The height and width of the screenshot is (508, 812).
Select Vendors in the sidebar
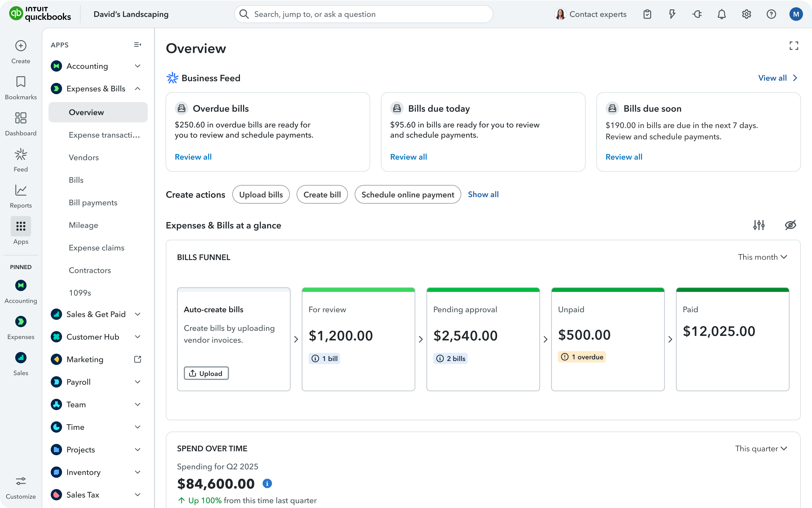click(84, 158)
